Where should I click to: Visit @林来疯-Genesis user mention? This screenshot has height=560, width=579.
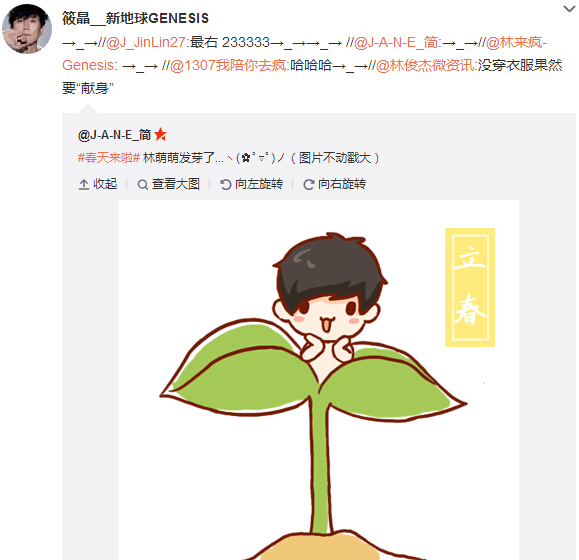[304, 54]
